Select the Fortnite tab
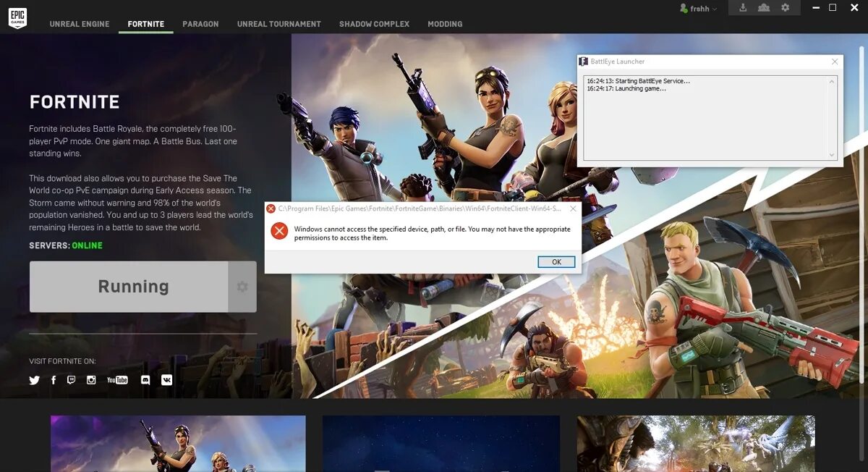 click(146, 24)
